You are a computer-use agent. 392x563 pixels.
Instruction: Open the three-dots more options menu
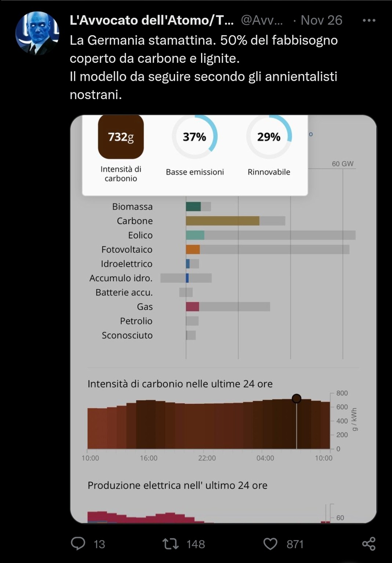point(369,21)
